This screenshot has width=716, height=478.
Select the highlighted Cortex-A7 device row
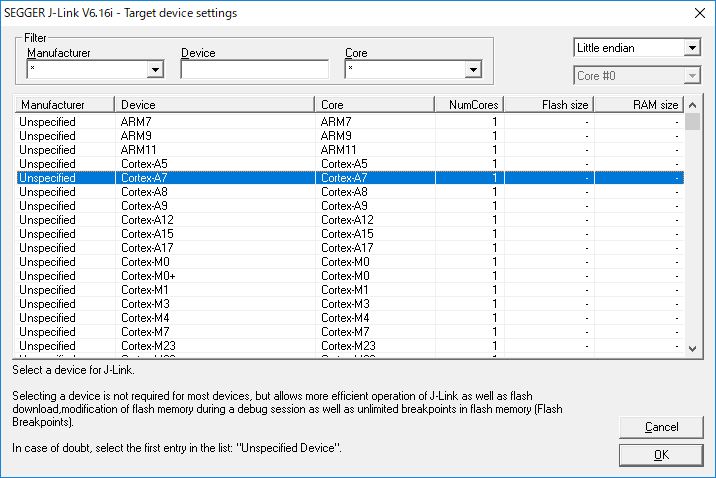click(350, 178)
